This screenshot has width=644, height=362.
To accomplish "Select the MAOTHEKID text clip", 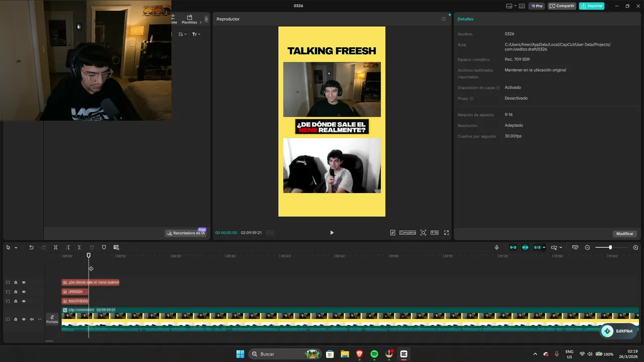I will point(75,301).
